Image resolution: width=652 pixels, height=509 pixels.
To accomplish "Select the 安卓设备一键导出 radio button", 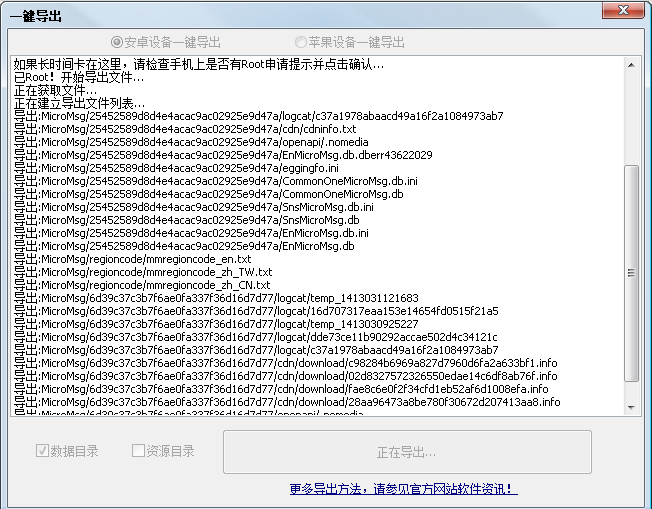I will pyautogui.click(x=118, y=42).
